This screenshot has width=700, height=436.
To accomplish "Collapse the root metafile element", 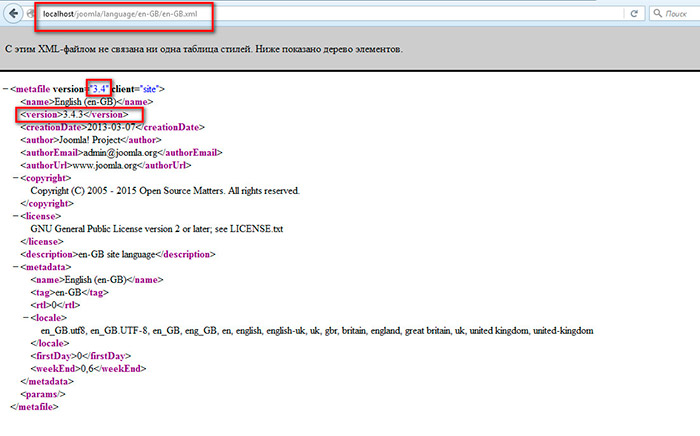I will coord(6,90).
